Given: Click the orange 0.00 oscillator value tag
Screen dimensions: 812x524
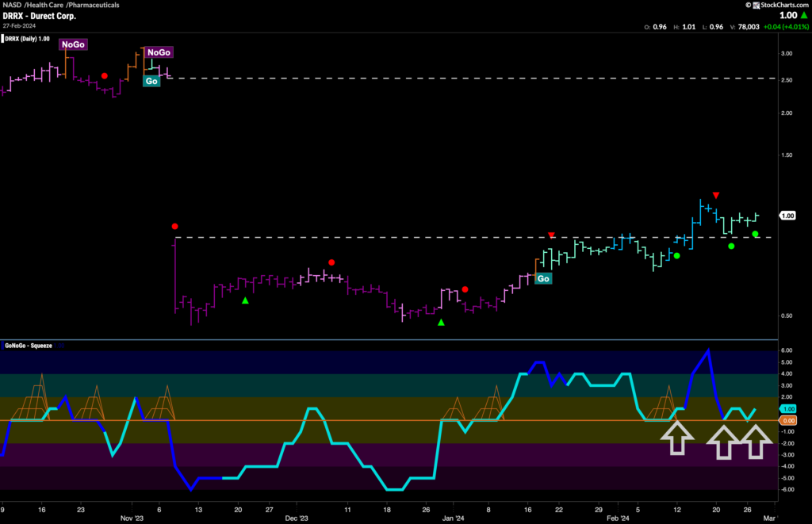Looking at the screenshot, I should coord(787,420).
